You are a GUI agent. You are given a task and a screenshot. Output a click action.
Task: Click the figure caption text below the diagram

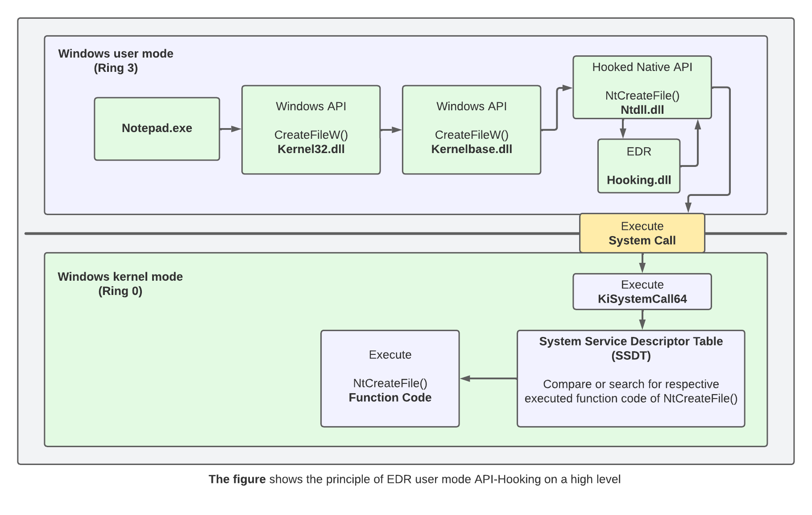414,479
